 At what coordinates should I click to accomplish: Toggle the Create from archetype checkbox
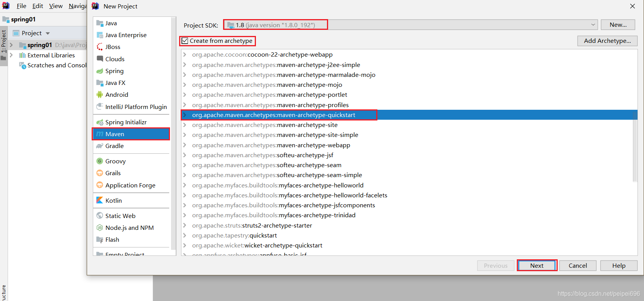tap(185, 41)
